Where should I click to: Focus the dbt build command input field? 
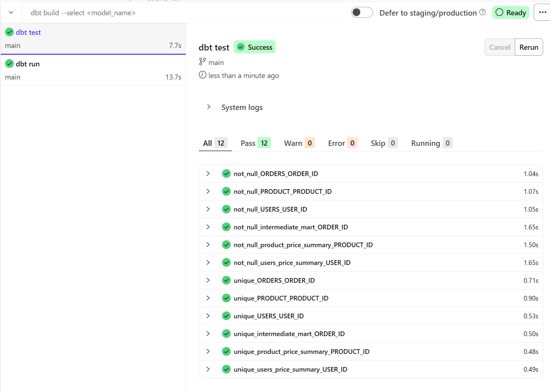click(x=183, y=13)
